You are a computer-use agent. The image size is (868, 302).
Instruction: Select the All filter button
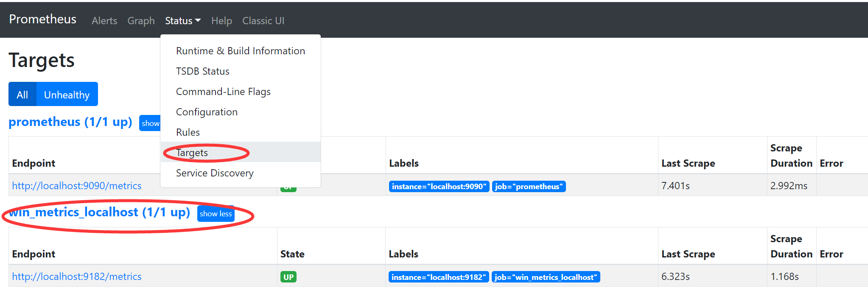click(x=22, y=94)
